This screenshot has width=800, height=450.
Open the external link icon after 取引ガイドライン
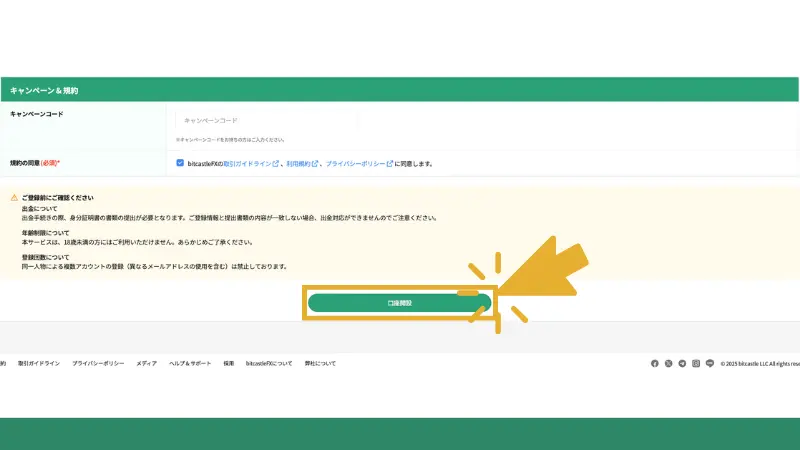click(276, 164)
